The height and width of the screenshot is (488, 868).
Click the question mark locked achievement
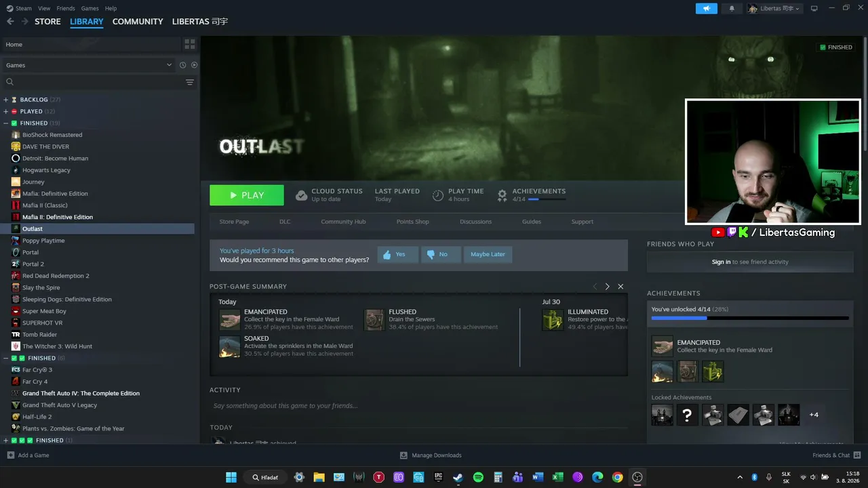coord(688,415)
